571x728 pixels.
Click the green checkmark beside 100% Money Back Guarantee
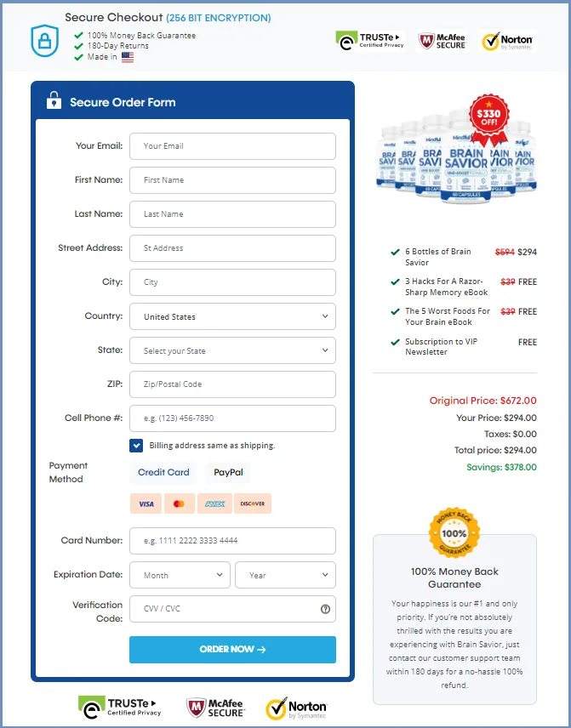click(x=78, y=35)
